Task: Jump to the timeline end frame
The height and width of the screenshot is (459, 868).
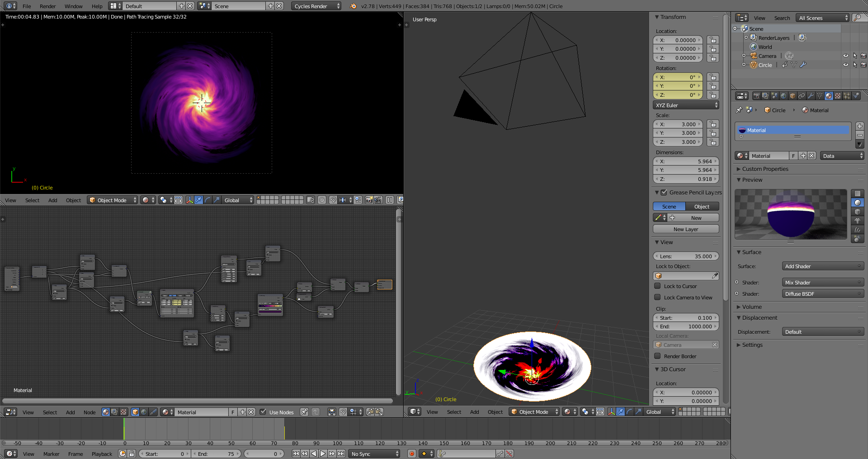Action: pos(341,454)
